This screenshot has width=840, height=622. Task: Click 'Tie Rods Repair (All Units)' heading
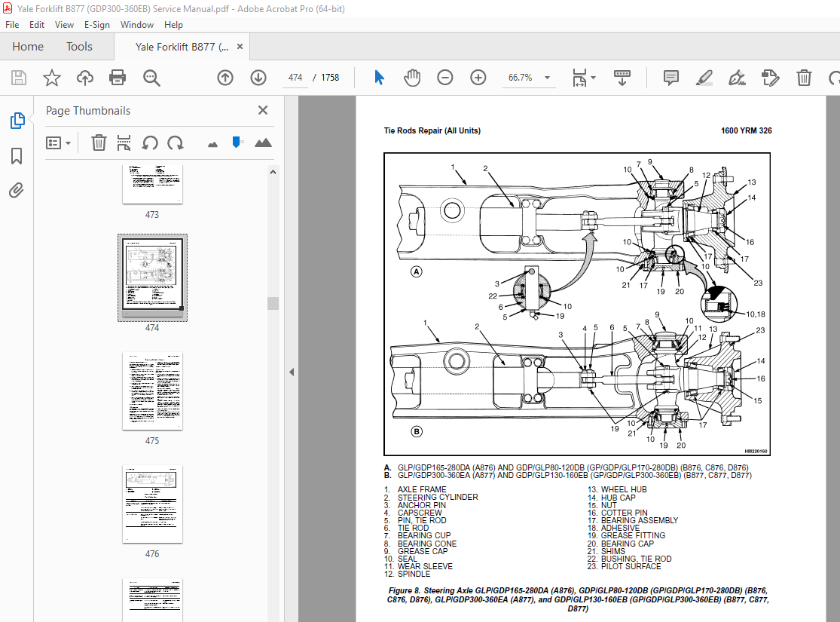432,130
